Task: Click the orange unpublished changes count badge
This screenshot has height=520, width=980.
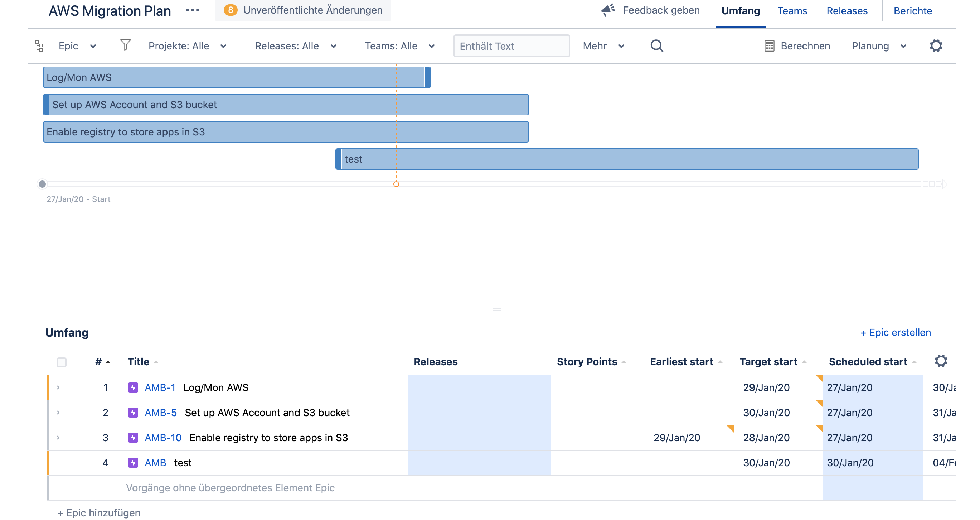Action: pyautogui.click(x=231, y=10)
